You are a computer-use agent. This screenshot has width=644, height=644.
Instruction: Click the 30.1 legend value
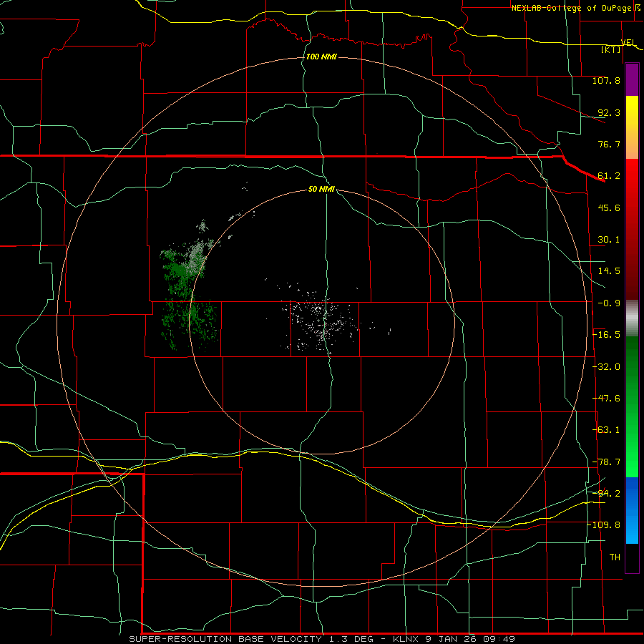pyautogui.click(x=609, y=240)
